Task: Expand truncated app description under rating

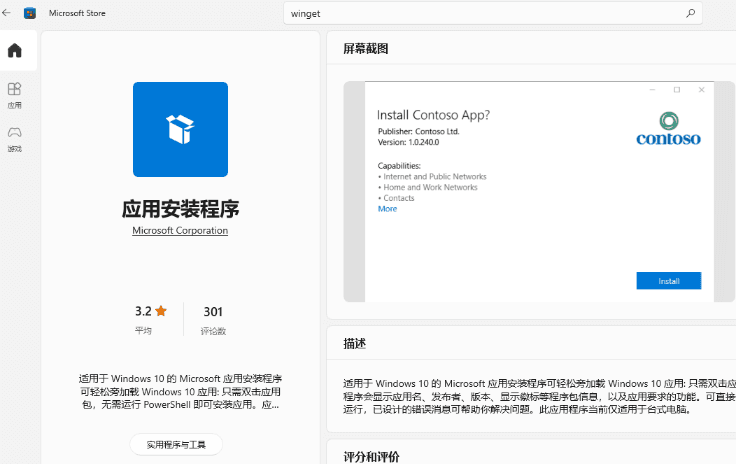Action: (x=180, y=392)
